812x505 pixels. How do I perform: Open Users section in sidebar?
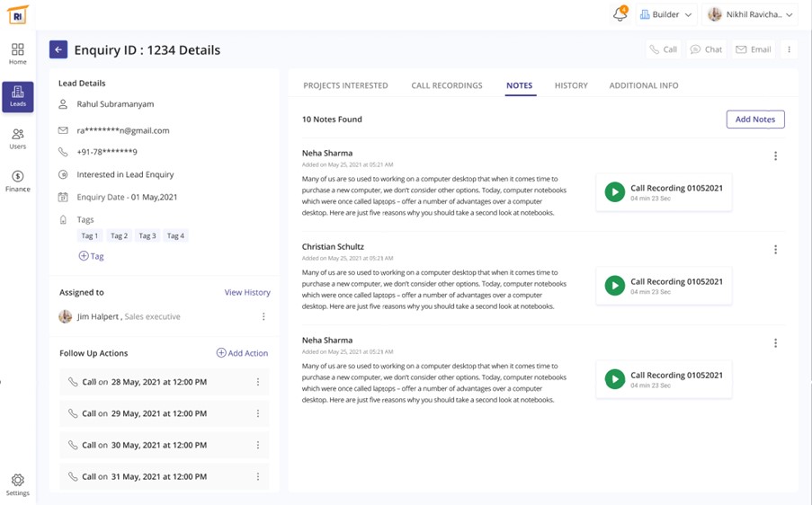(x=18, y=138)
